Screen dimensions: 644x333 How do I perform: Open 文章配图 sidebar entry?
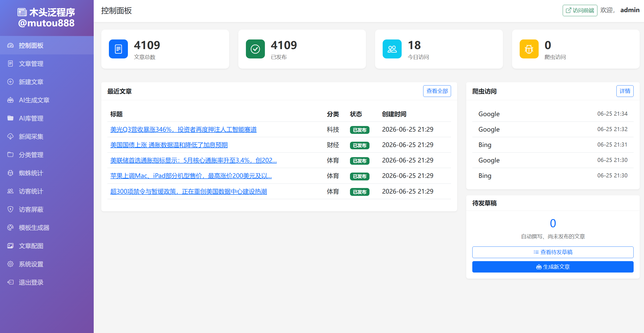[47, 246]
